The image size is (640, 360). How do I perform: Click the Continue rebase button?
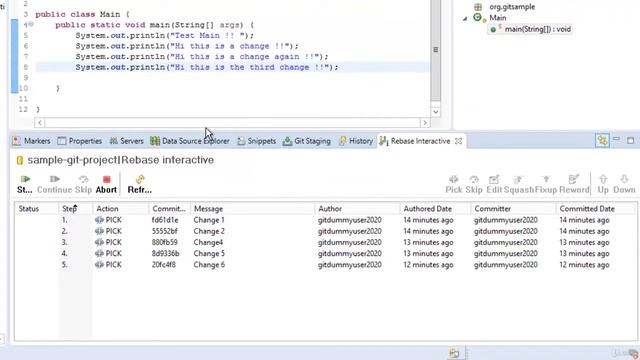54,184
